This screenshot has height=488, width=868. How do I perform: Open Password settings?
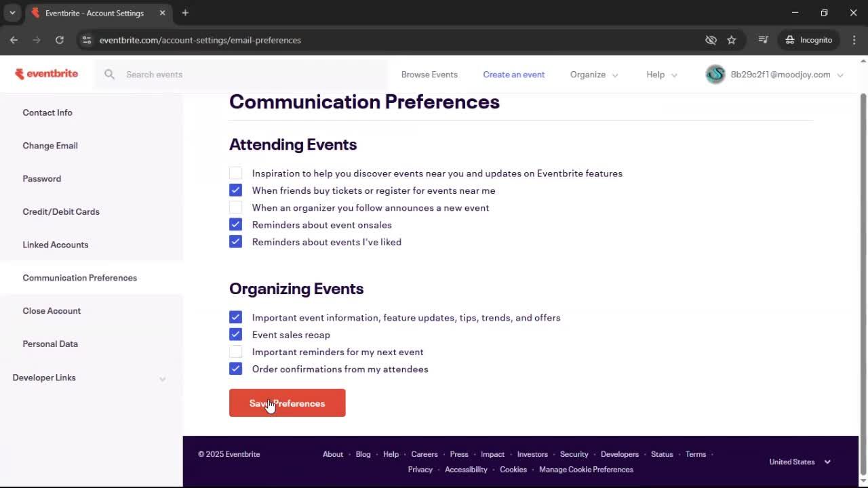(42, 179)
